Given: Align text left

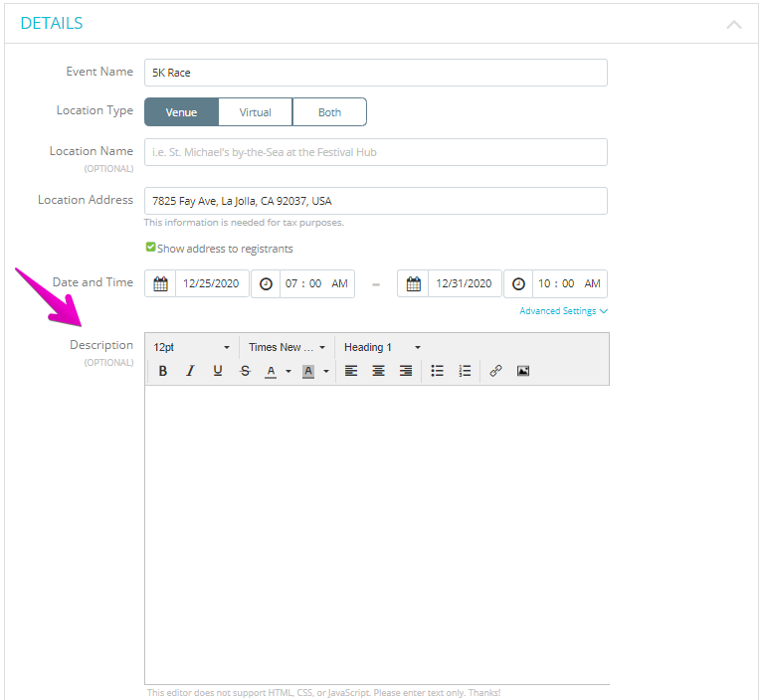Looking at the screenshot, I should pos(351,371).
